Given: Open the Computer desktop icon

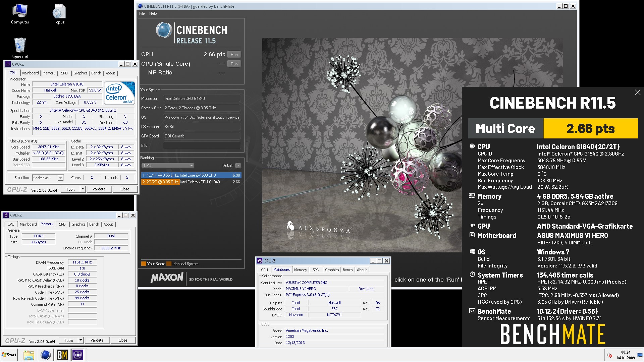Looking at the screenshot, I should coord(20,14).
